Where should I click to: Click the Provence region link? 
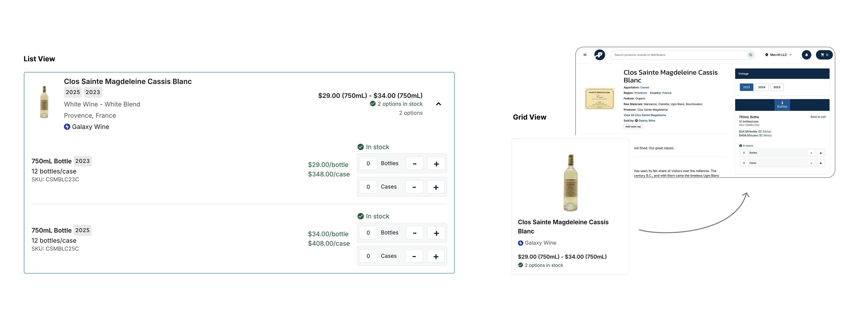(x=640, y=93)
